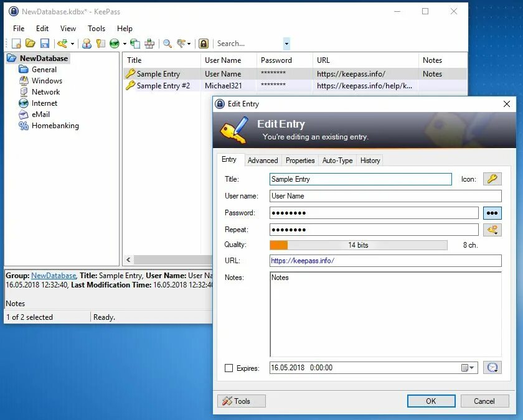523x420 pixels.
Task: Click the URL field in Edit Entry
Action: [x=385, y=261]
